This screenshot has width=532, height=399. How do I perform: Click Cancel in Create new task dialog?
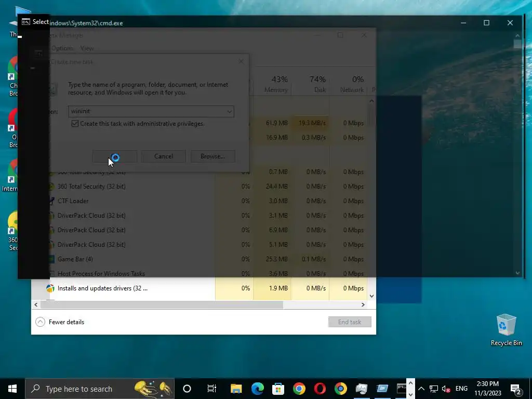[x=164, y=156]
